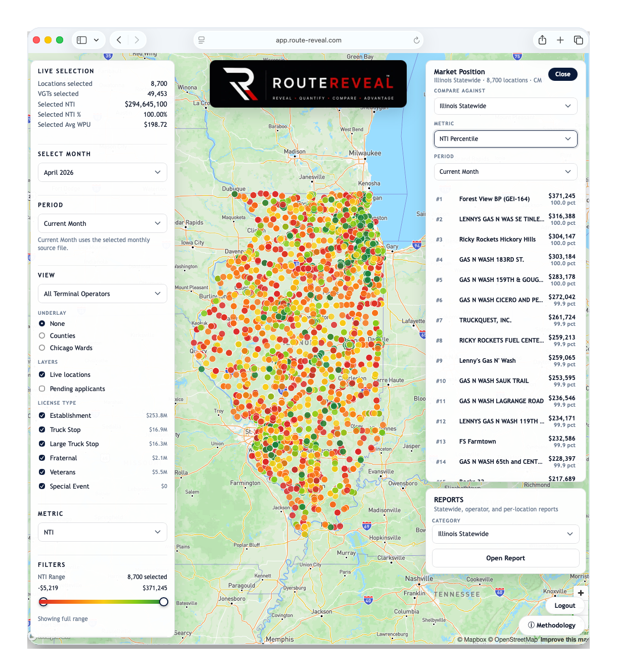
Task: Uncheck the Special Event license type
Action: [42, 486]
